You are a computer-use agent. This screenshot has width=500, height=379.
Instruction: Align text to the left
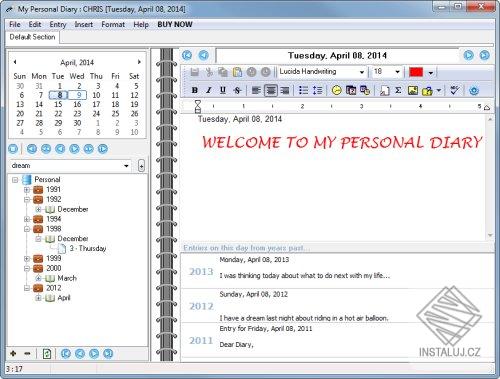[256, 90]
